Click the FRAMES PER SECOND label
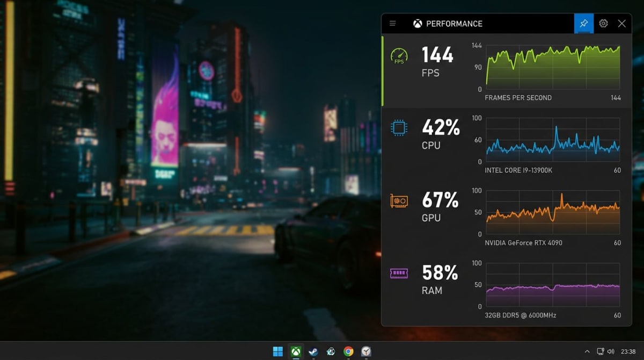 (518, 98)
